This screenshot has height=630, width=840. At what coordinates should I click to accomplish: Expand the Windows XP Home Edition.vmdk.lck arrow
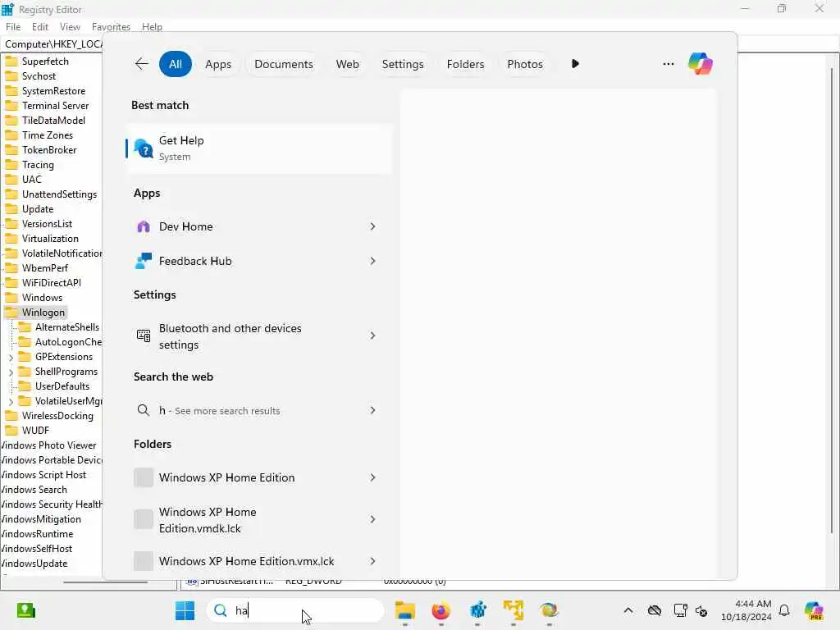[373, 519]
